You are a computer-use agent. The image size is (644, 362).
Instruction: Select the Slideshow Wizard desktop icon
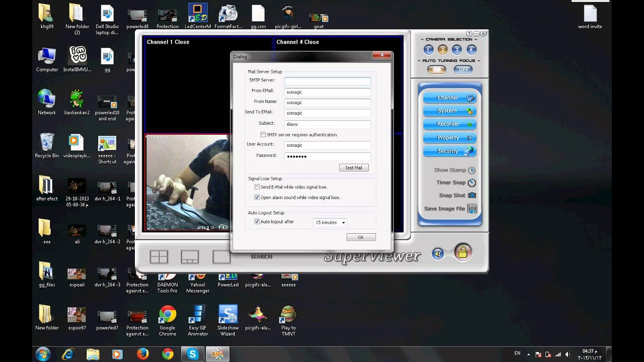(228, 321)
